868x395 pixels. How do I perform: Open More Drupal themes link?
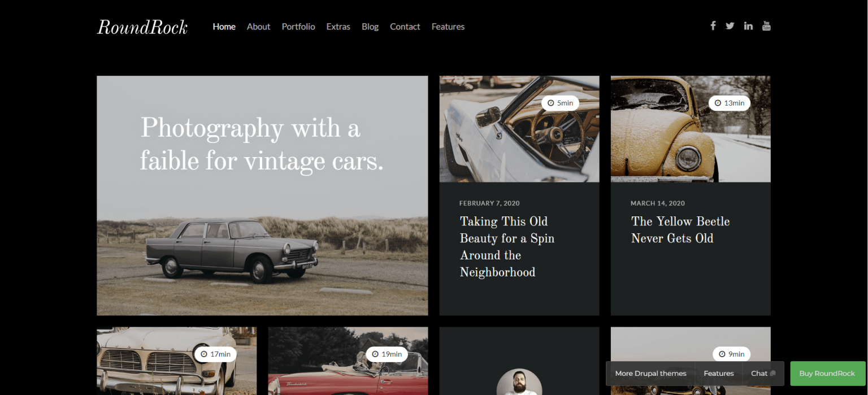[650, 374]
